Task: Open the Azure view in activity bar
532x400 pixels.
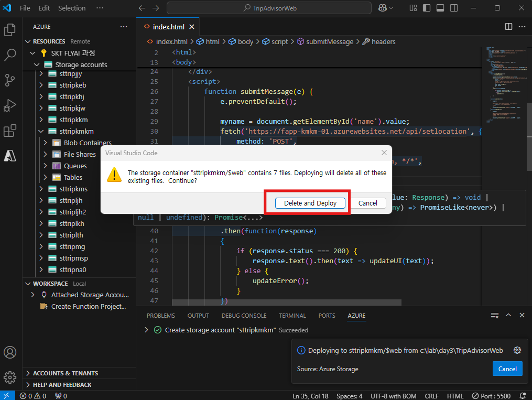Action: coord(10,156)
